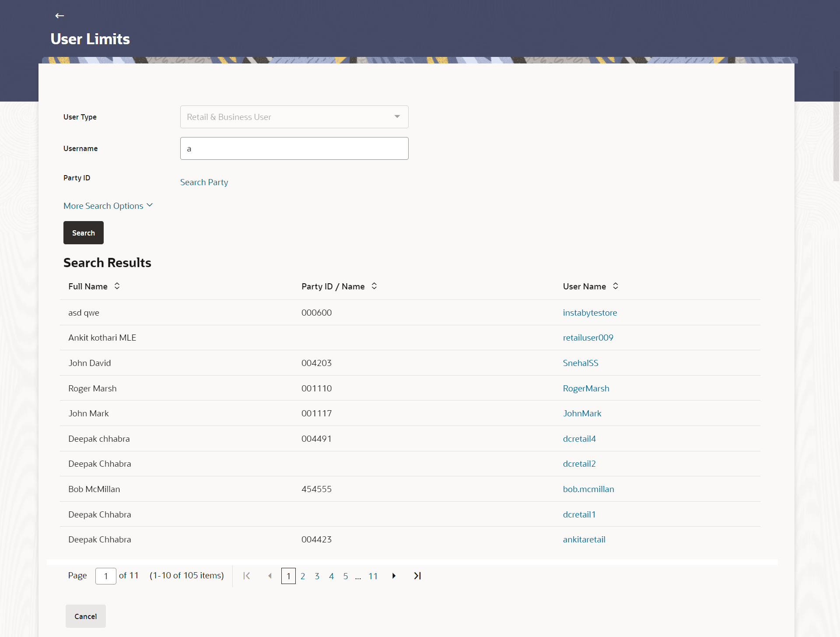Click the Username input field

point(294,148)
